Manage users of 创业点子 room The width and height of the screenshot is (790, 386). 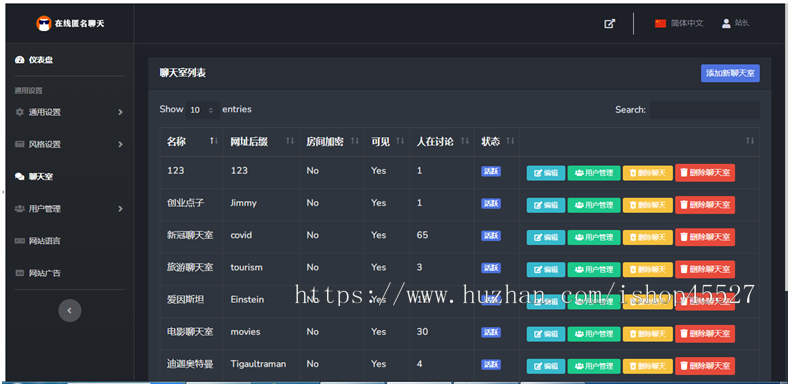tap(594, 205)
